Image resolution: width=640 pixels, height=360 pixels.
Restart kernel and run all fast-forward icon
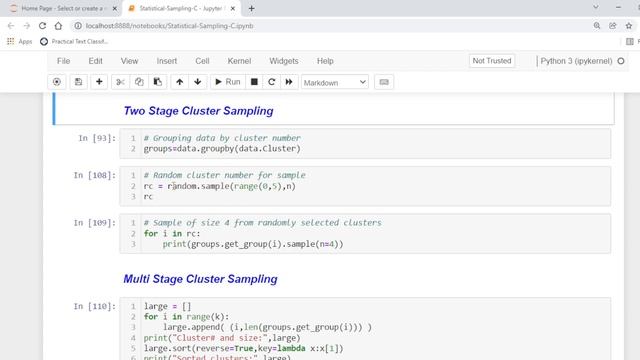point(289,82)
